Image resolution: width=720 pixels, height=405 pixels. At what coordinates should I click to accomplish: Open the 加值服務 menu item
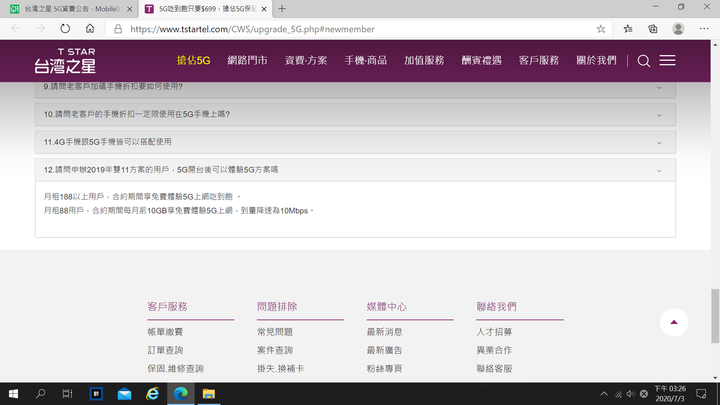[424, 60]
